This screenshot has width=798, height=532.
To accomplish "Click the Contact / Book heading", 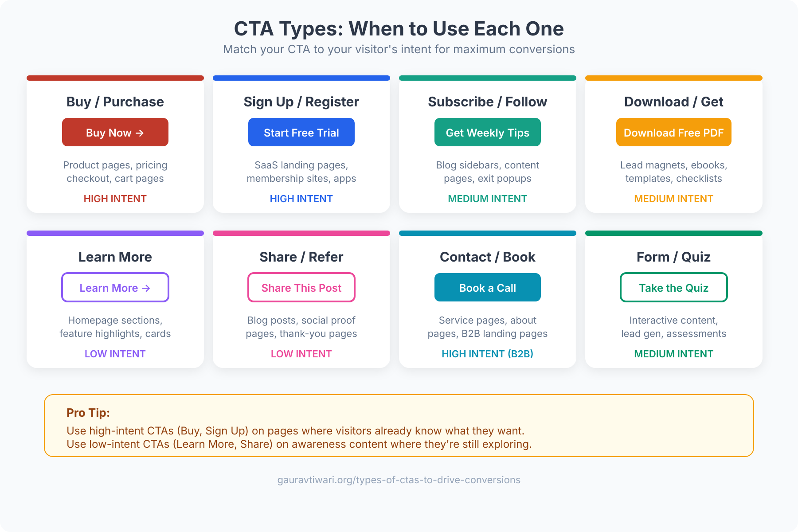I will [488, 257].
